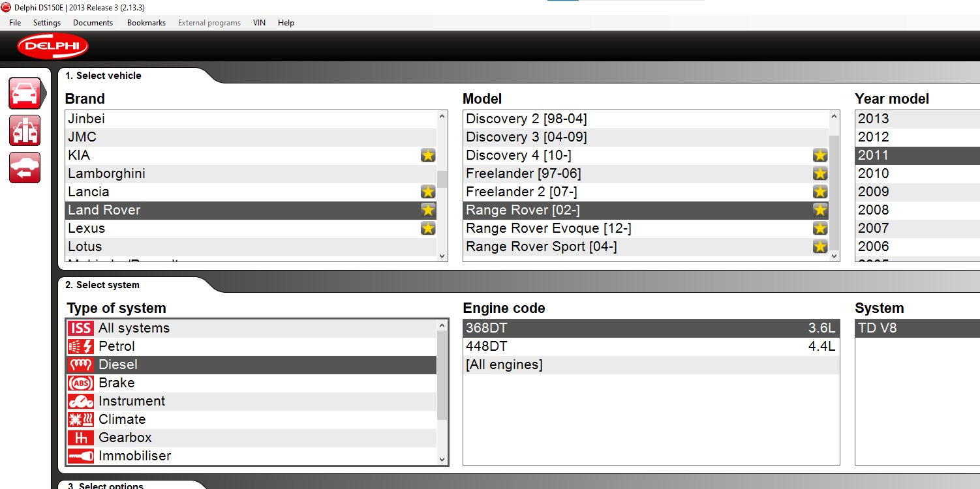Screen dimensions: 980x489
Task: Select the Jinbei brand
Action: coord(251,119)
